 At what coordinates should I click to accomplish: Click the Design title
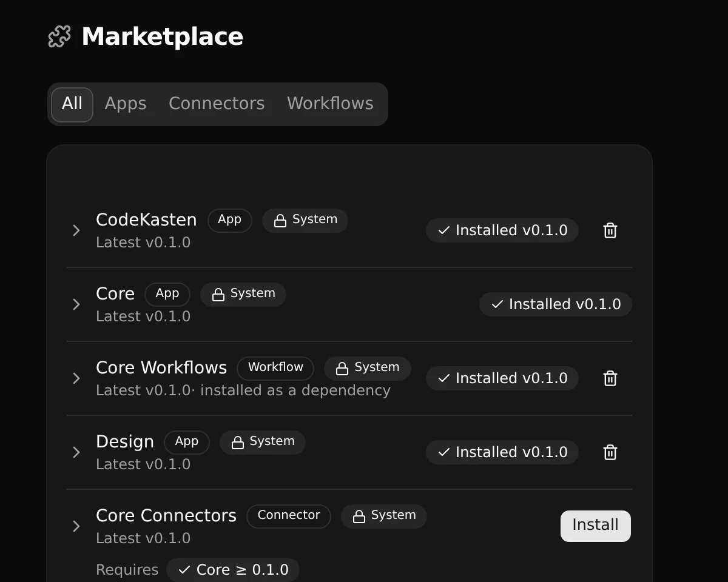click(x=125, y=442)
